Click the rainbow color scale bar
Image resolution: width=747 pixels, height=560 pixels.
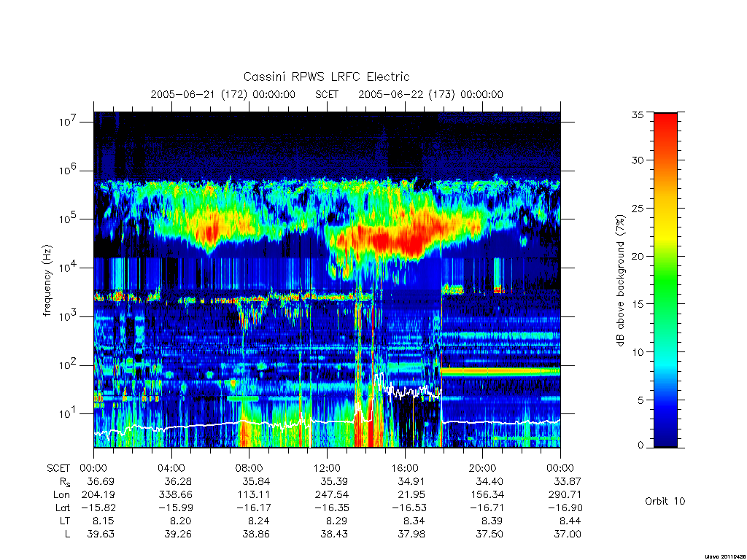(665, 280)
